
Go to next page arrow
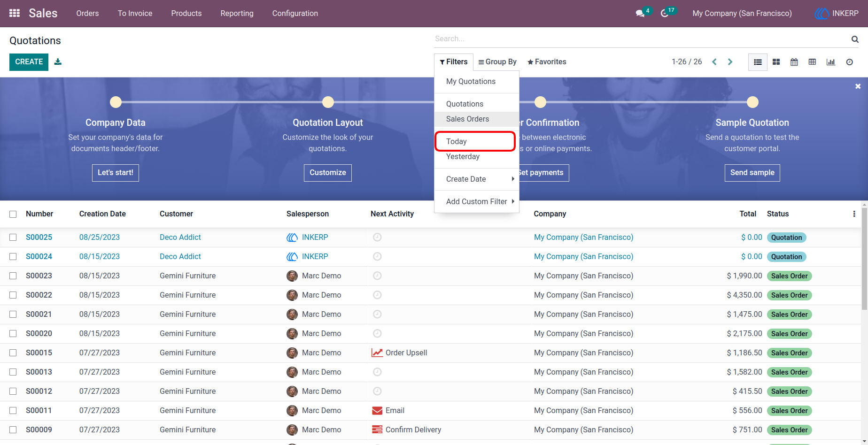(730, 62)
